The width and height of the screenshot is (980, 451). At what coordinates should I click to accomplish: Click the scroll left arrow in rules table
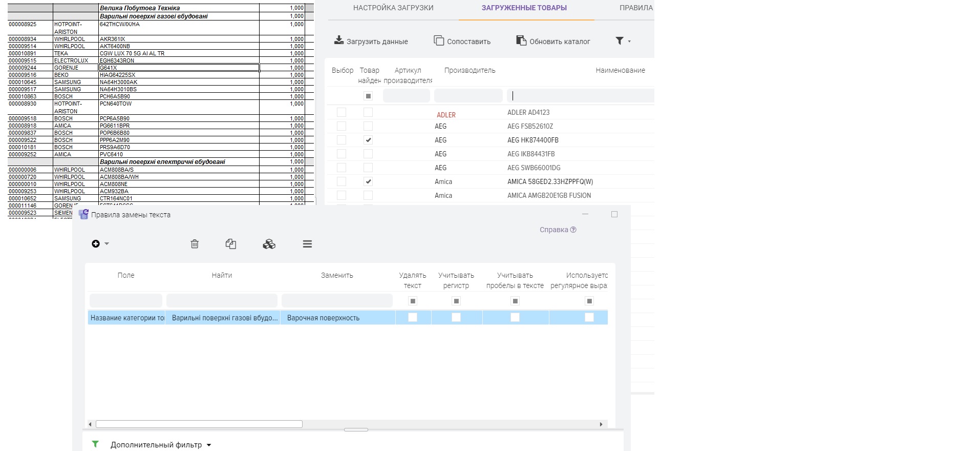(90, 424)
